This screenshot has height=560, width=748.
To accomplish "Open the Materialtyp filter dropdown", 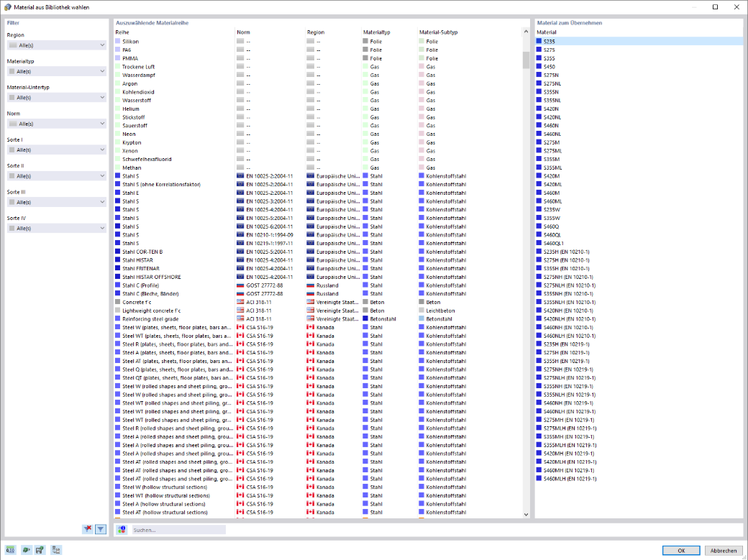I will click(56, 72).
